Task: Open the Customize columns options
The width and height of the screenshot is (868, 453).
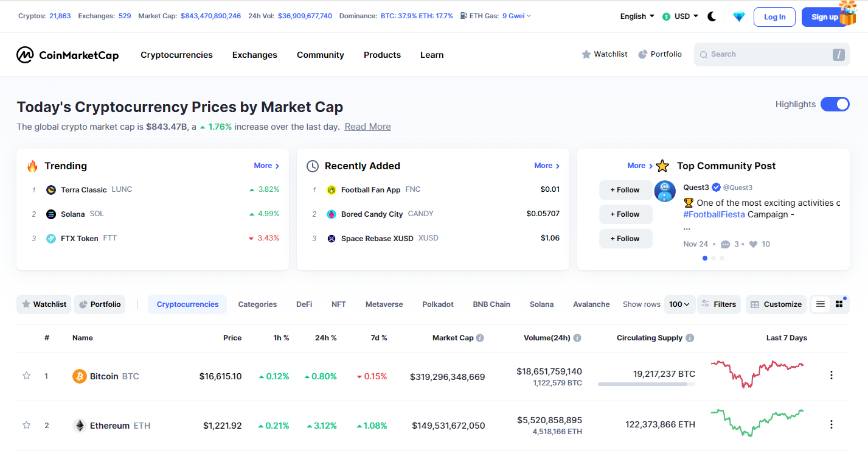Action: (776, 304)
